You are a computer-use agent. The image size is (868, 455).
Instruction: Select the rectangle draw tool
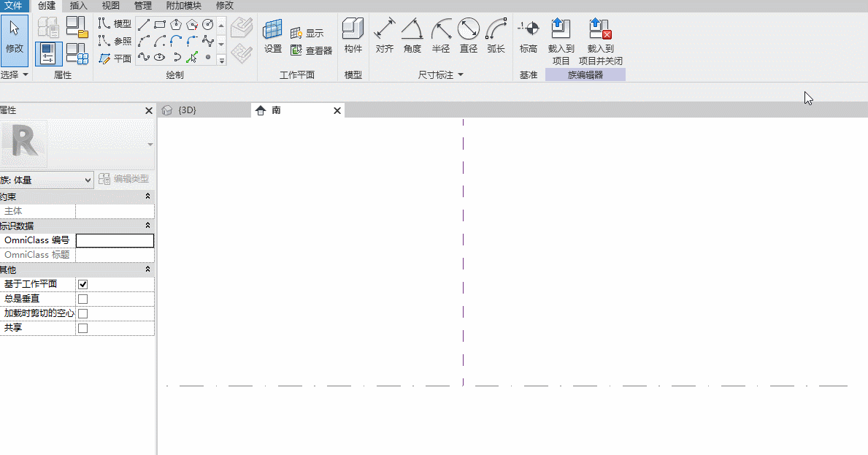(x=160, y=24)
